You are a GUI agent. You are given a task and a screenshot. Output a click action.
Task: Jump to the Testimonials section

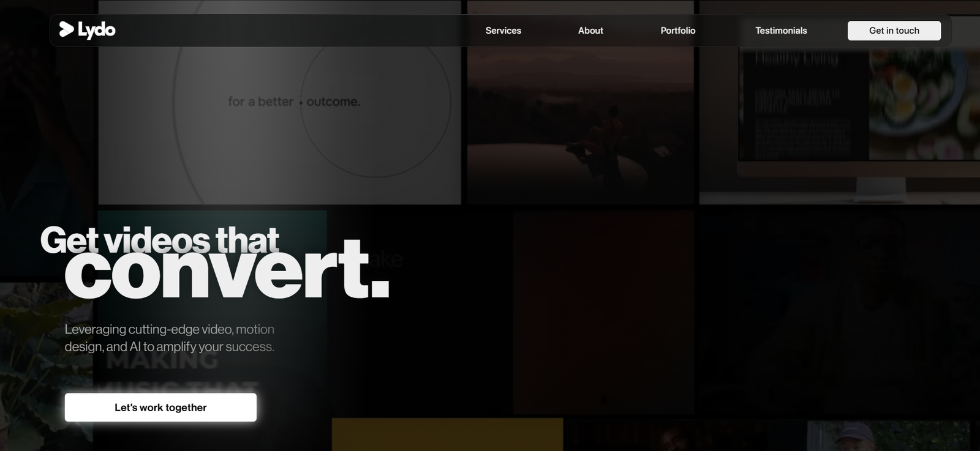click(781, 31)
